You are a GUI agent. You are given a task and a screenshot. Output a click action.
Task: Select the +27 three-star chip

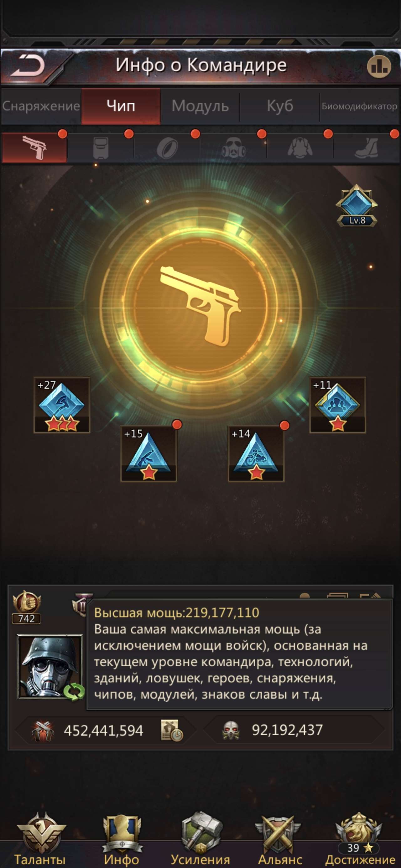(62, 405)
